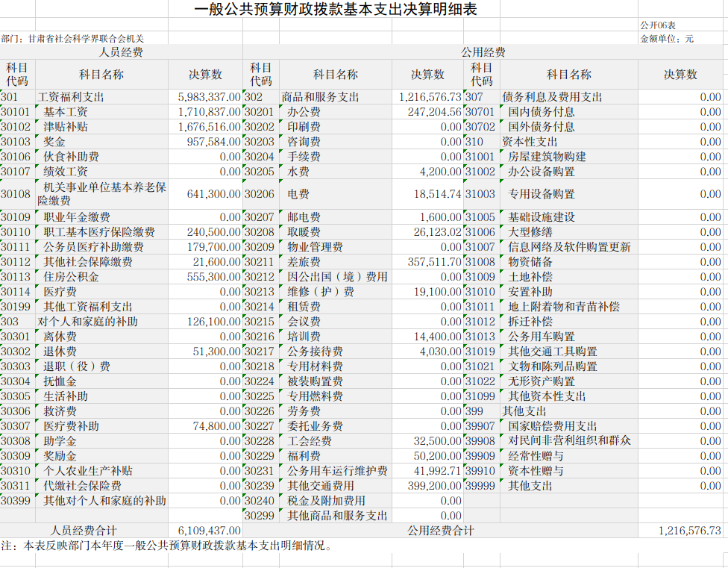728x568 pixels.
Task: Click value 74,800.00
Action: [217, 426]
